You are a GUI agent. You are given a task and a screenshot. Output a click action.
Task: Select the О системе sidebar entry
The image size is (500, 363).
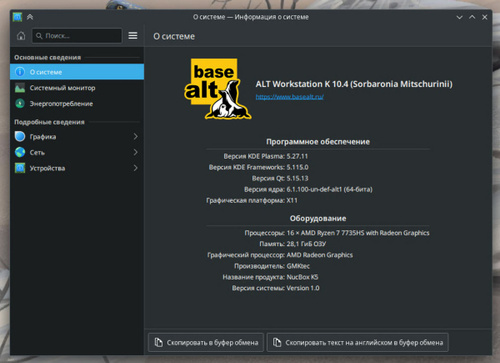(77, 72)
